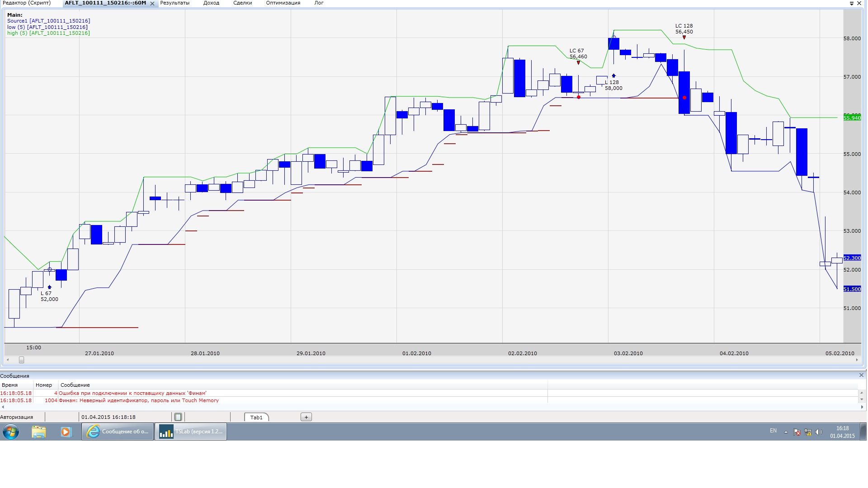Click the volume speaker tray icon
The width and height of the screenshot is (868, 488).
[x=819, y=432]
